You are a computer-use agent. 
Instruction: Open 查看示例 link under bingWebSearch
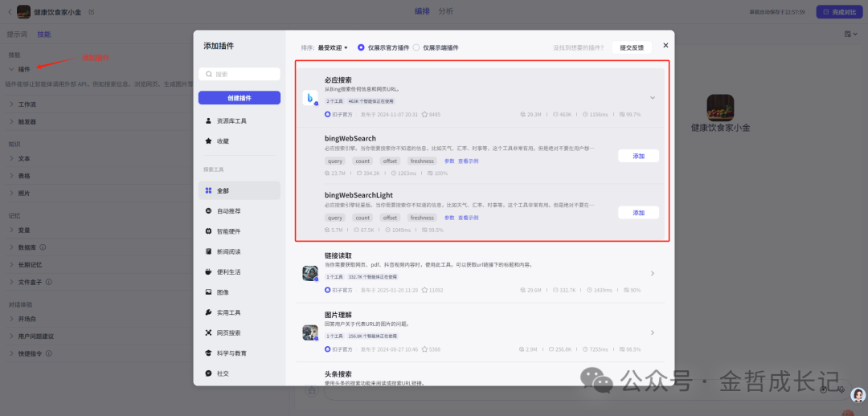click(469, 161)
